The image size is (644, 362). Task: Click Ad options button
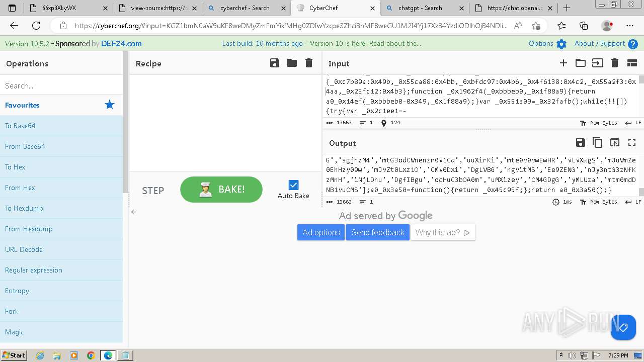click(321, 232)
